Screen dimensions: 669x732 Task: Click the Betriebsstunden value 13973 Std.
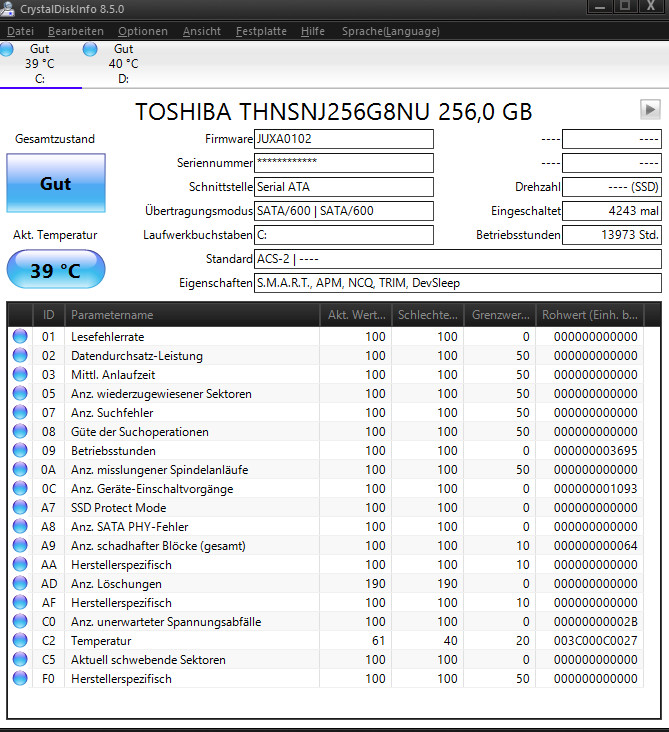point(612,235)
